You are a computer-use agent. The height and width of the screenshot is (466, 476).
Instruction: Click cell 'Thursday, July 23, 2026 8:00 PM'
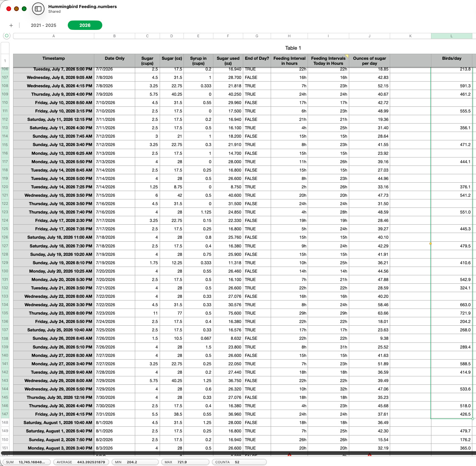54,313
